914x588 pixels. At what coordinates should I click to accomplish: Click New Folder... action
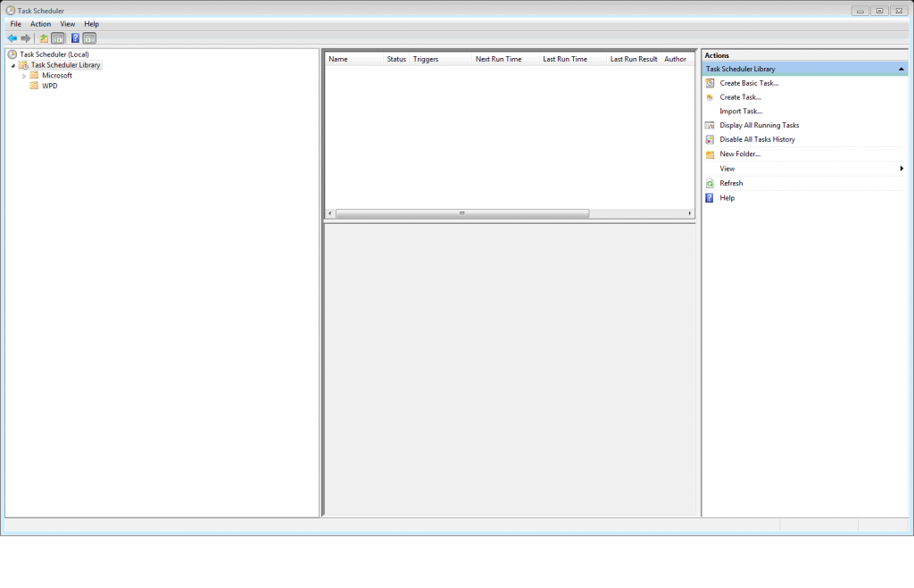740,153
